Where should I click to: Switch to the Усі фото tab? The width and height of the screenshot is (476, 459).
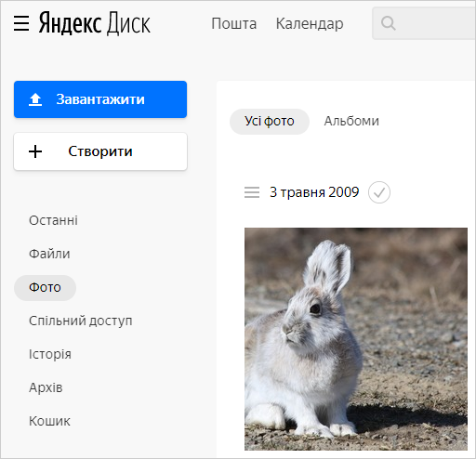coord(270,122)
